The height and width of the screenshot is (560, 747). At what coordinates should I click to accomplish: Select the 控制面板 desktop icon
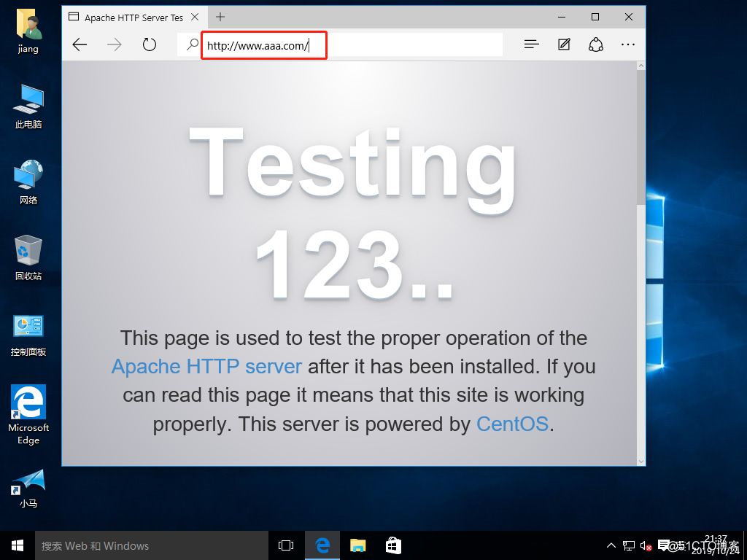pyautogui.click(x=28, y=335)
